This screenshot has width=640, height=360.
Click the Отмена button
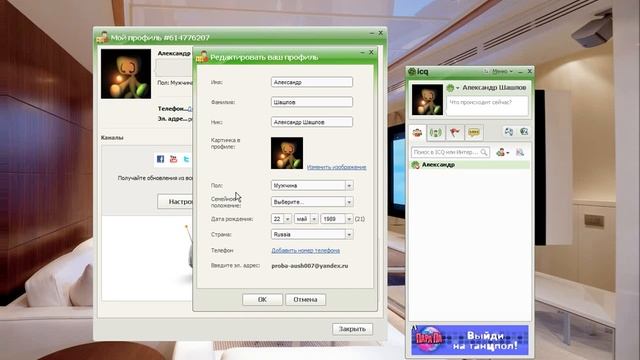pyautogui.click(x=305, y=300)
